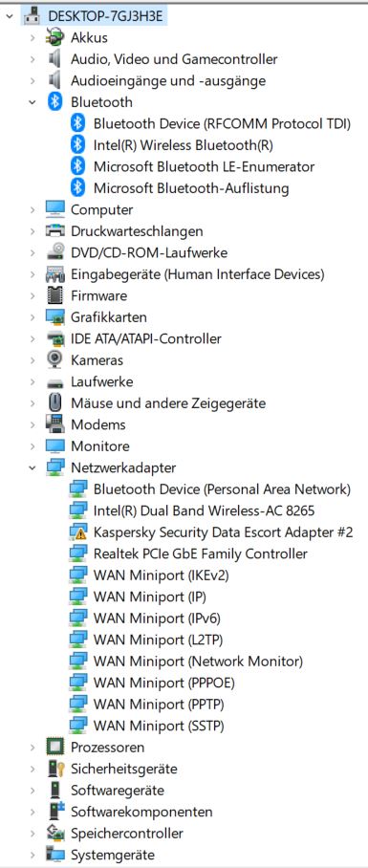The height and width of the screenshot is (868, 368).
Task: Select Intel(R) Dual Band Wireless-AC 8265
Action: (204, 510)
